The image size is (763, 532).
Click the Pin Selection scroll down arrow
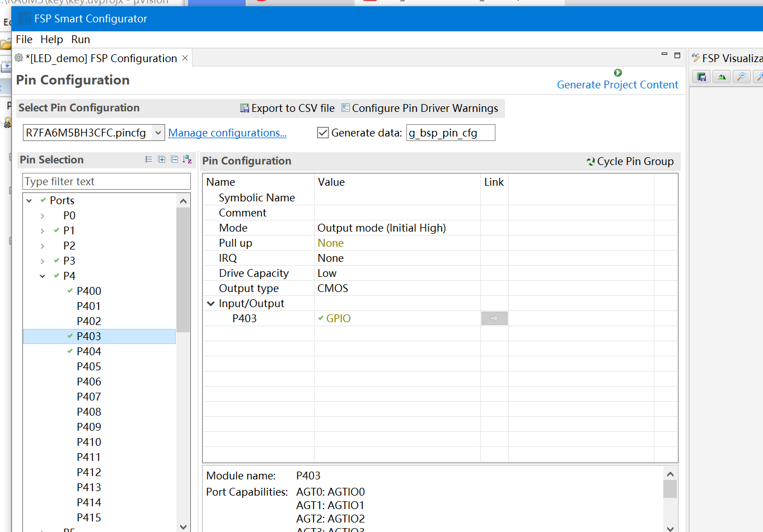183,526
